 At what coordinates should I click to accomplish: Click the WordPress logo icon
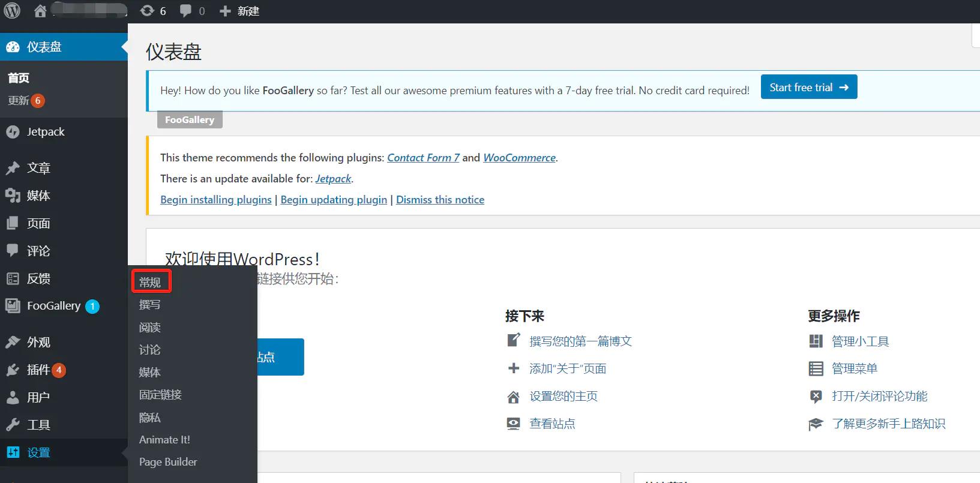point(12,11)
